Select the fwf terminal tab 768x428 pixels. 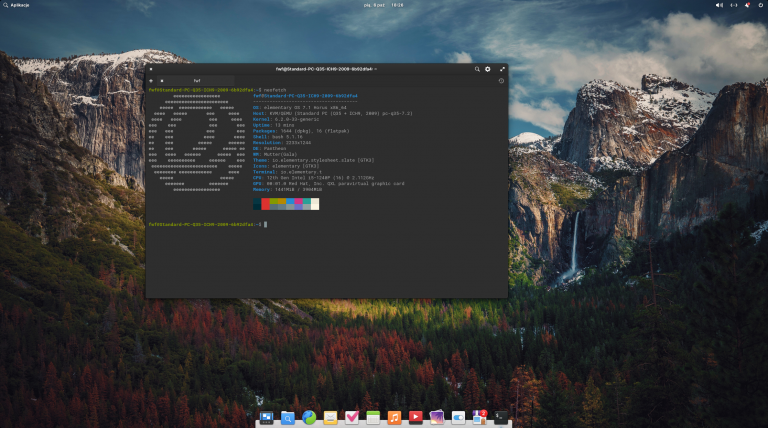(196, 81)
